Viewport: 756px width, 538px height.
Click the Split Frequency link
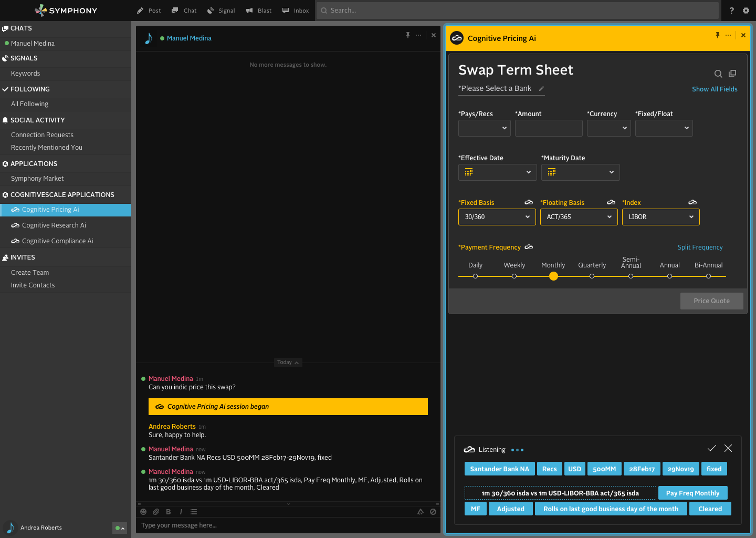700,247
